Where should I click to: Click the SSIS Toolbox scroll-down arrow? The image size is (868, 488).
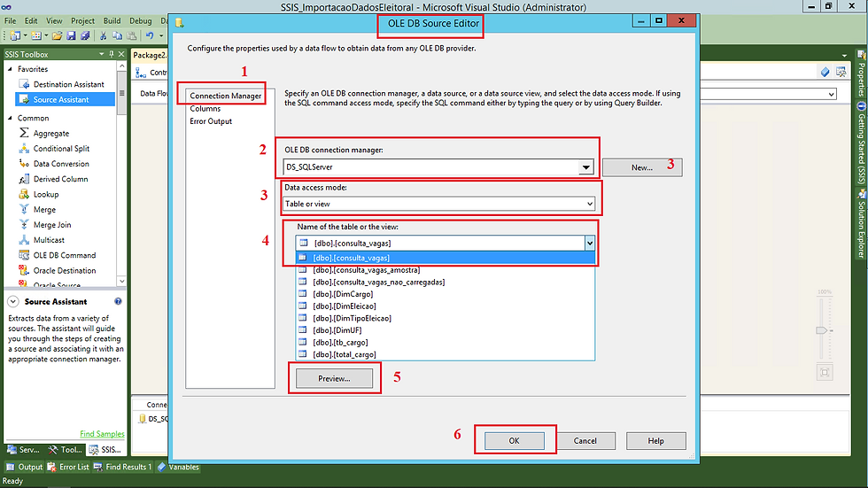122,281
